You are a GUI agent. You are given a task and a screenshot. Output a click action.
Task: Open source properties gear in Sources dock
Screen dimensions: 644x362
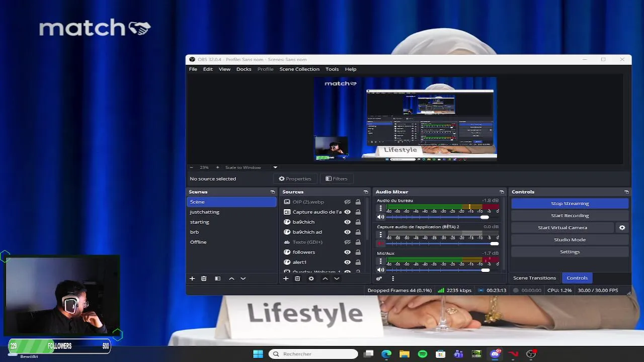[311, 279]
